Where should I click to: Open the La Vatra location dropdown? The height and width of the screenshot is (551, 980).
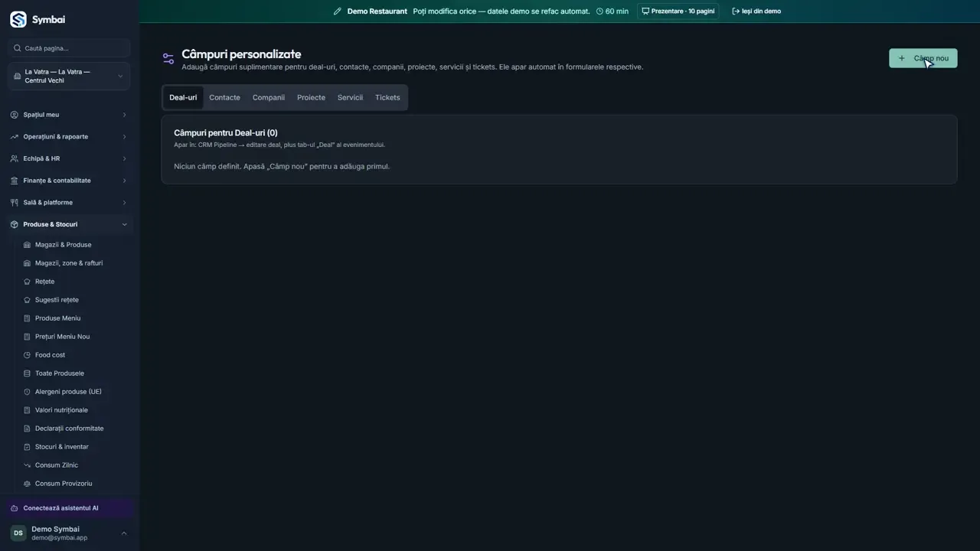point(69,77)
